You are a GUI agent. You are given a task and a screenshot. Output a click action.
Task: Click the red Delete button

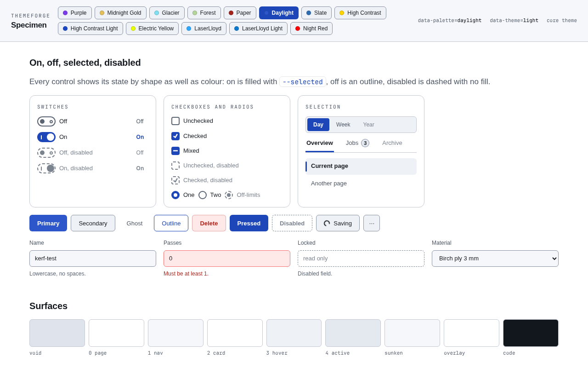pos(209,223)
